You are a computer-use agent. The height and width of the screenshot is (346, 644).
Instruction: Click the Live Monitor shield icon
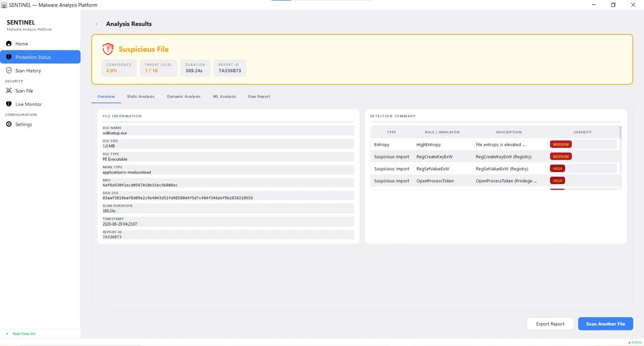[9, 104]
